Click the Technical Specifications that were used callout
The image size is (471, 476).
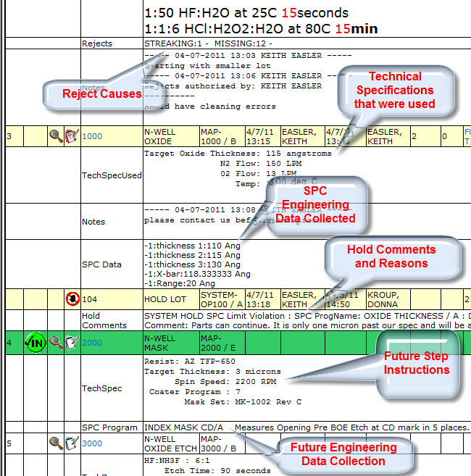pos(395,90)
